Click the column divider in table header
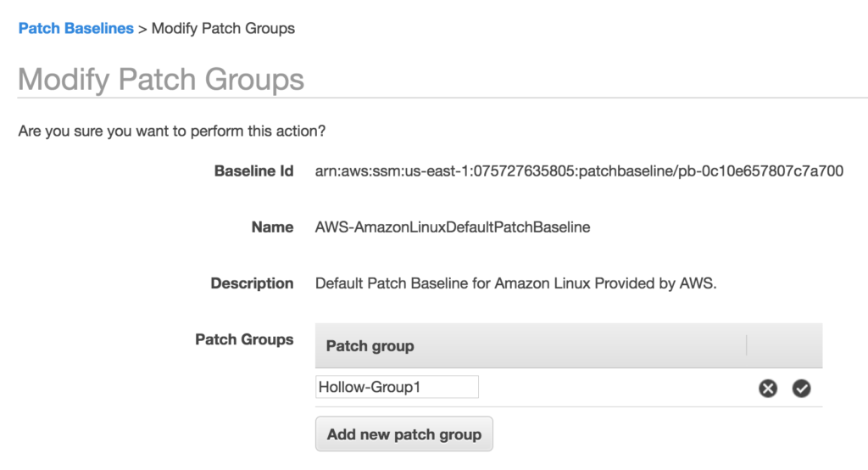Viewport: 868px width, 470px height. (747, 345)
